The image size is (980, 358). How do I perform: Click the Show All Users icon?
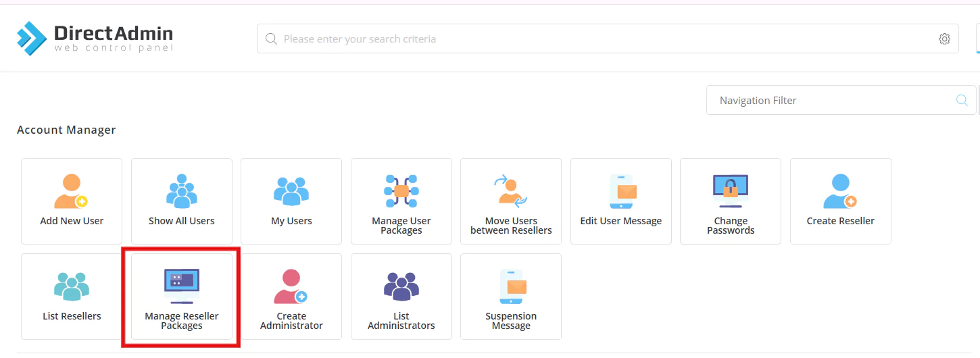click(x=181, y=191)
